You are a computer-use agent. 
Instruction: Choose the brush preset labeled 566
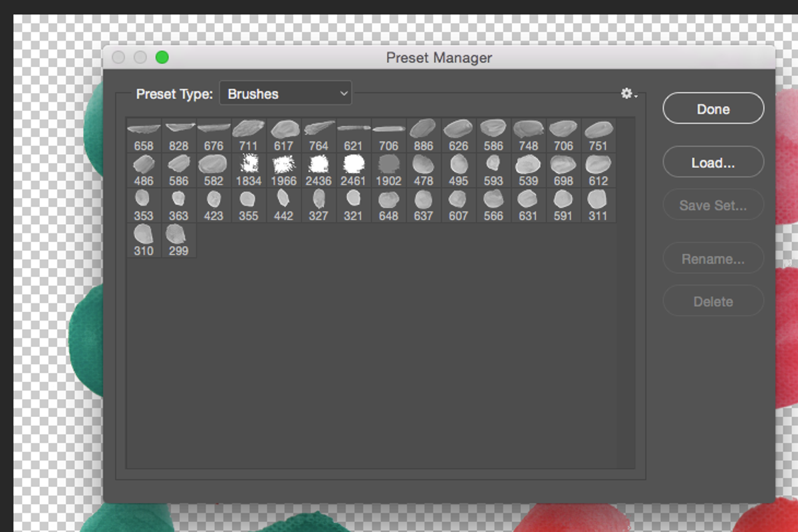(x=493, y=205)
